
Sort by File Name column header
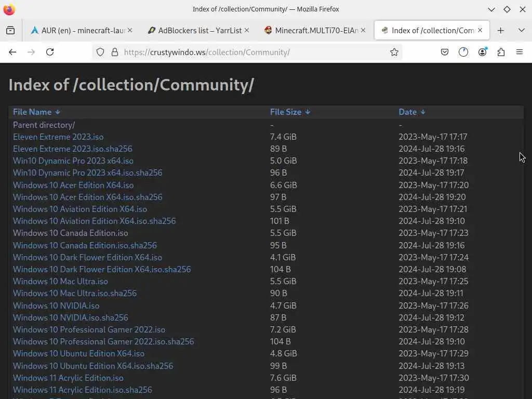(32, 112)
